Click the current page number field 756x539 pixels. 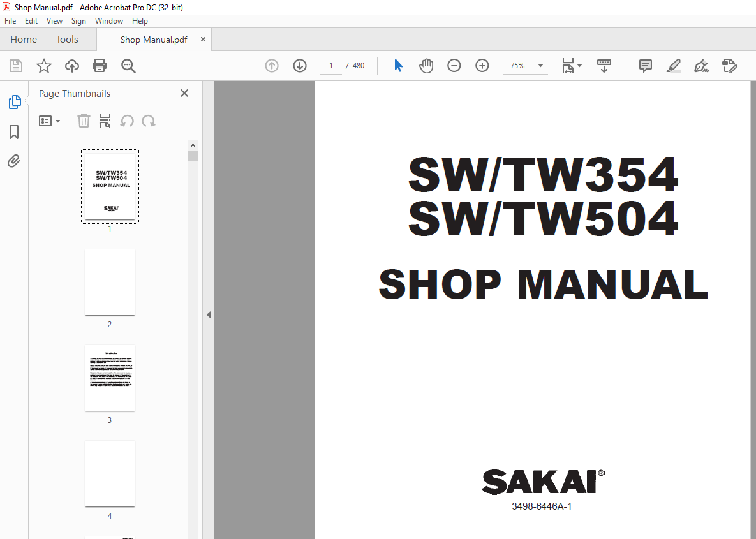point(330,66)
